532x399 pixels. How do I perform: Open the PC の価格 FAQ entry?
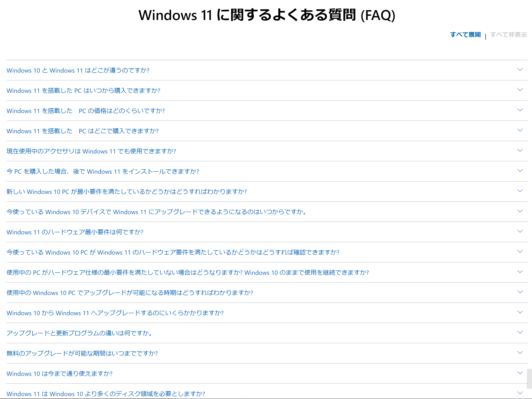click(86, 111)
